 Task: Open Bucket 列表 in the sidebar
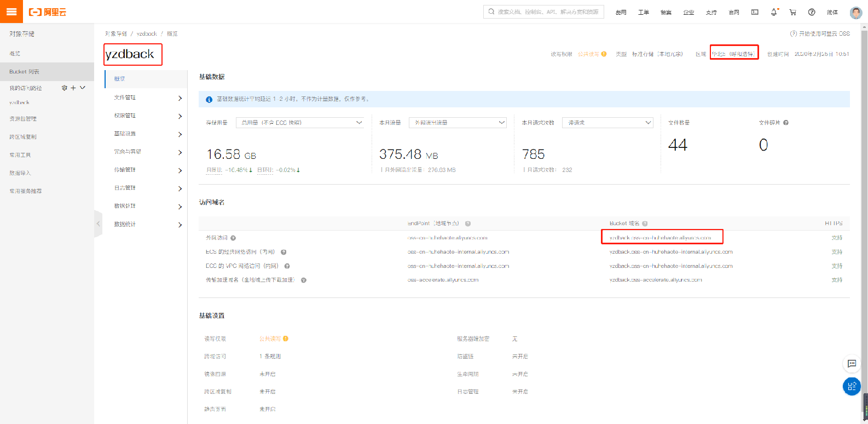(47, 72)
